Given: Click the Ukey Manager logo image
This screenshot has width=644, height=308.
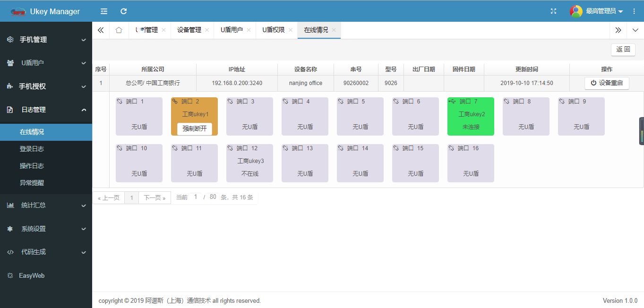Looking at the screenshot, I should click(18, 12).
